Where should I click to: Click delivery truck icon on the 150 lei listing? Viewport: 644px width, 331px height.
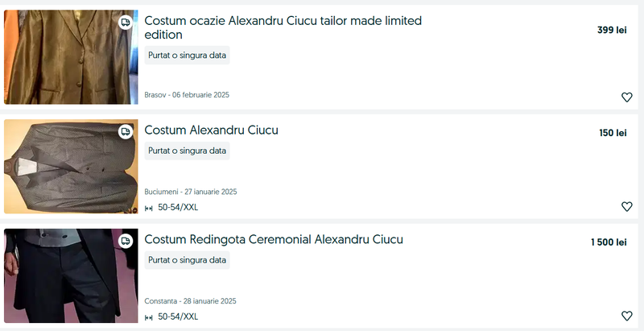click(126, 131)
